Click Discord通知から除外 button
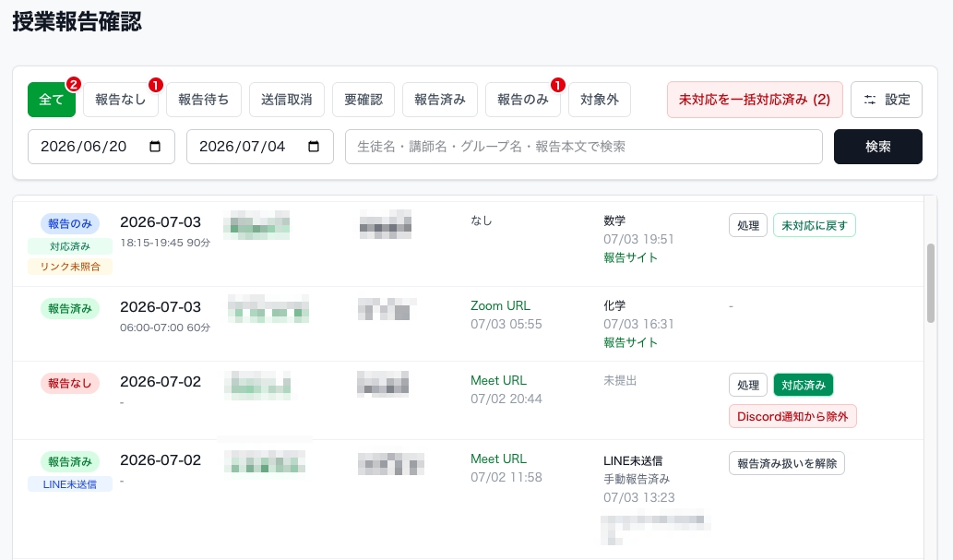This screenshot has height=560, width=953. click(x=792, y=416)
